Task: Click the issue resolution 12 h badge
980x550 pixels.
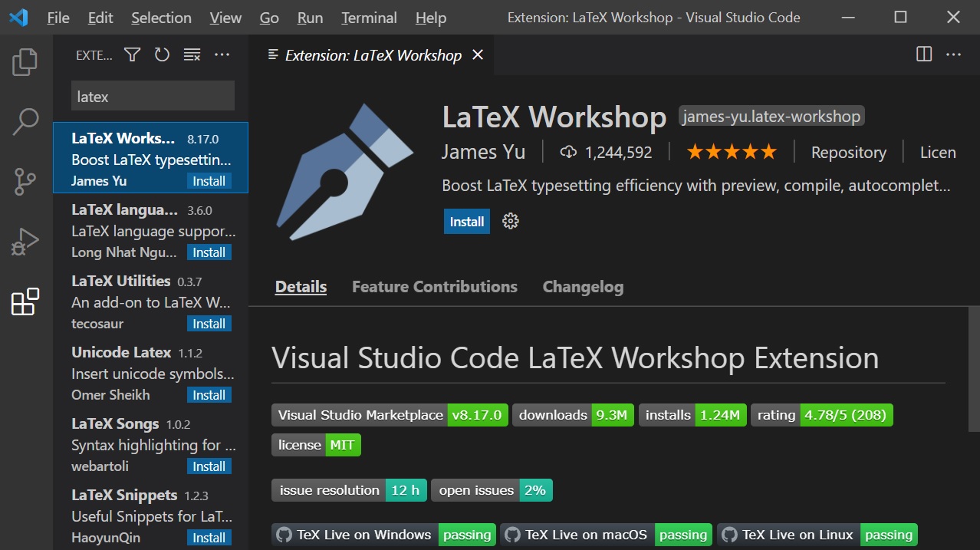Action: [349, 490]
